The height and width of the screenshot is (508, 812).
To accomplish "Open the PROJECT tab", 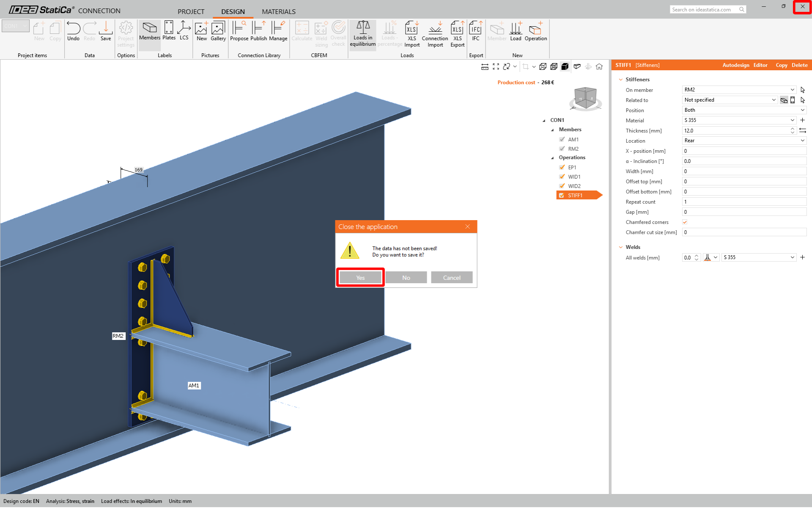I will coord(191,11).
